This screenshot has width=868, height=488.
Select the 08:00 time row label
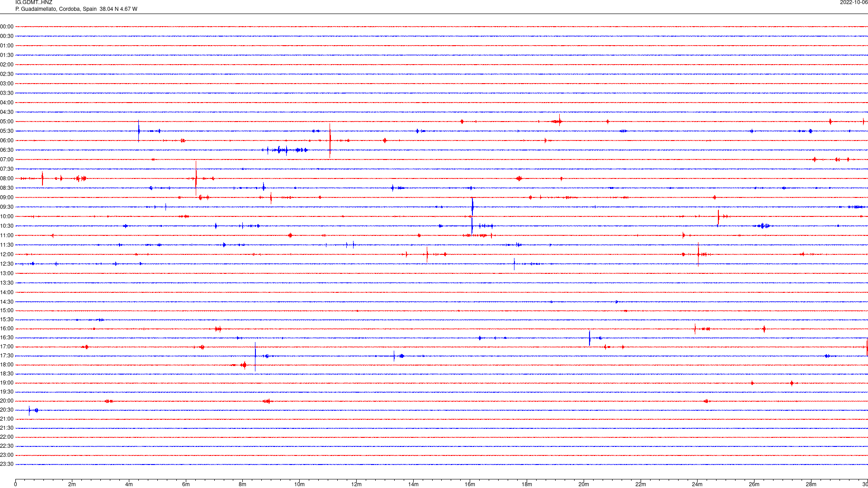[7, 178]
